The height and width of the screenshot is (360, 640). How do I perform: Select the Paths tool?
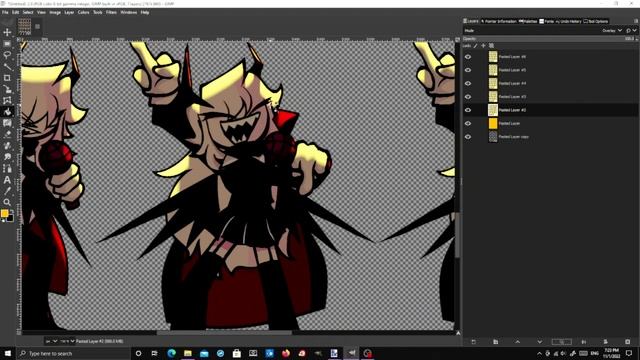[x=7, y=169]
